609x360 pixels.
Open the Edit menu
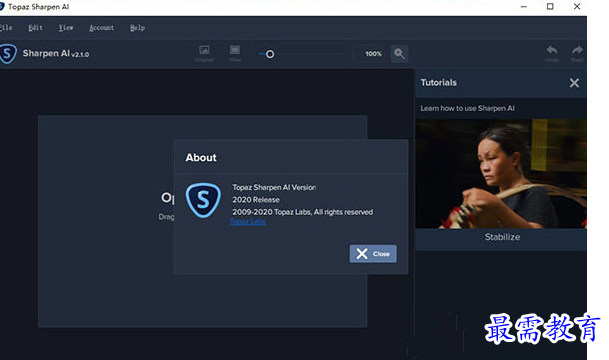[x=35, y=28]
